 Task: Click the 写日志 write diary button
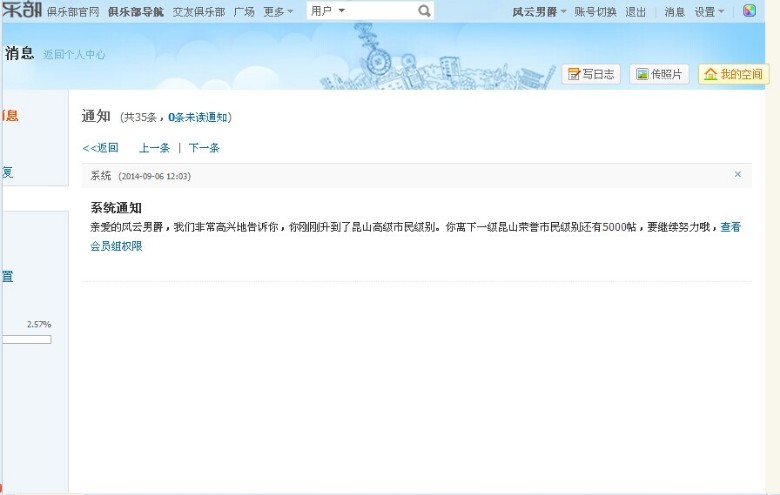(x=591, y=74)
